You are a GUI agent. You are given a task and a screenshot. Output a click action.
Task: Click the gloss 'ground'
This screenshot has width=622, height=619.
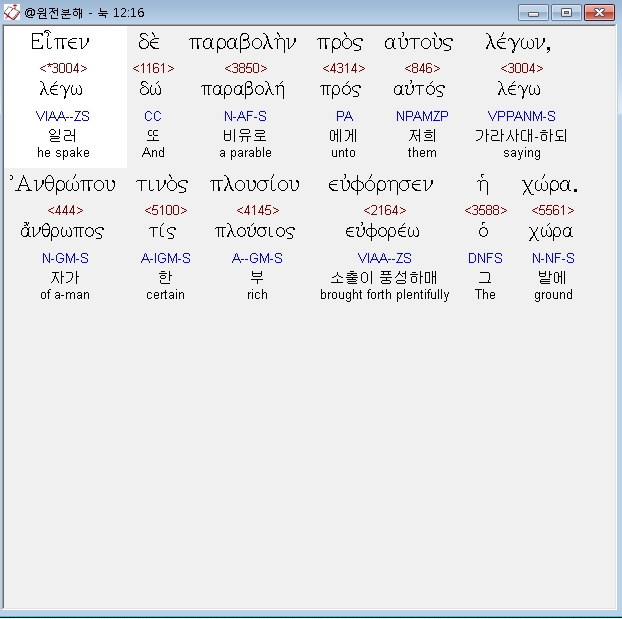553,295
